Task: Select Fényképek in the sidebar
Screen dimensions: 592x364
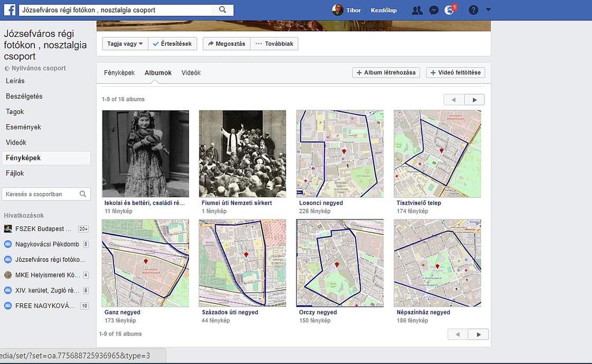Action: [46, 158]
